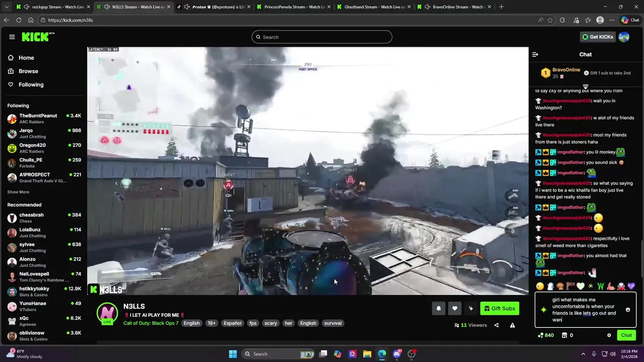Click the browser address bar URL

(x=70, y=20)
